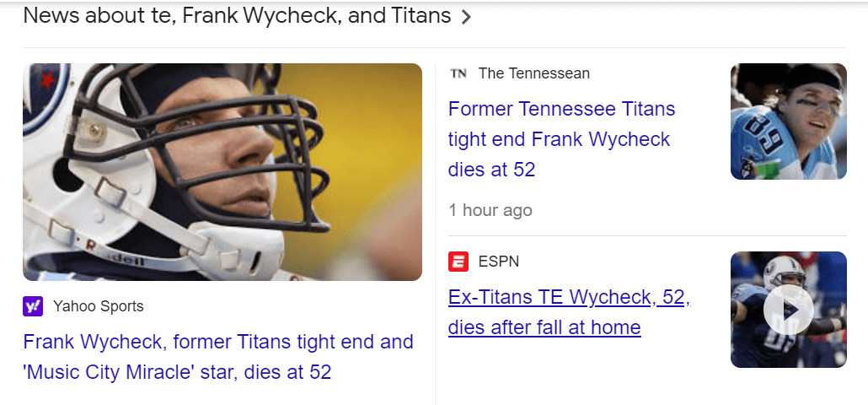Click the '1 hour ago' timestamp
868x405 pixels.
click(x=490, y=210)
